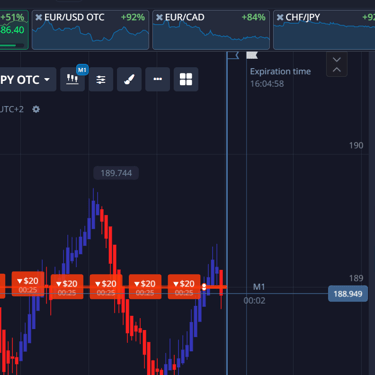
Task: Open the three-dots more options button
Action: coord(157,79)
